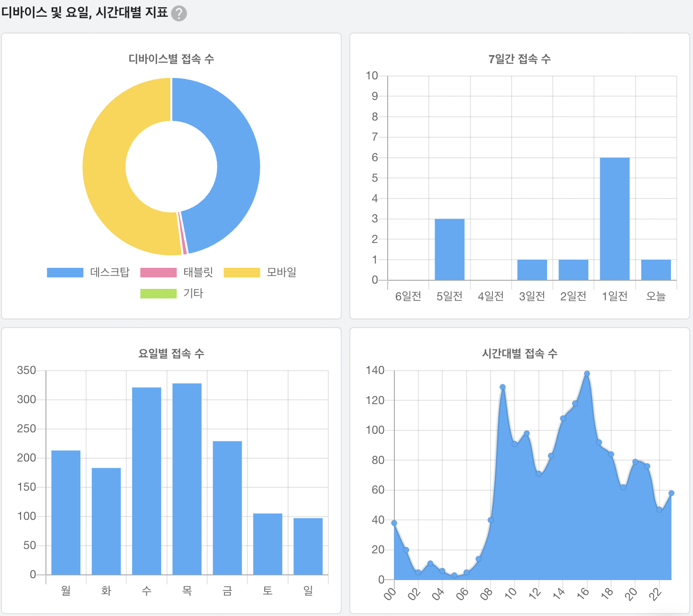Click the 3일전 bar in 7-day chart

[532, 270]
